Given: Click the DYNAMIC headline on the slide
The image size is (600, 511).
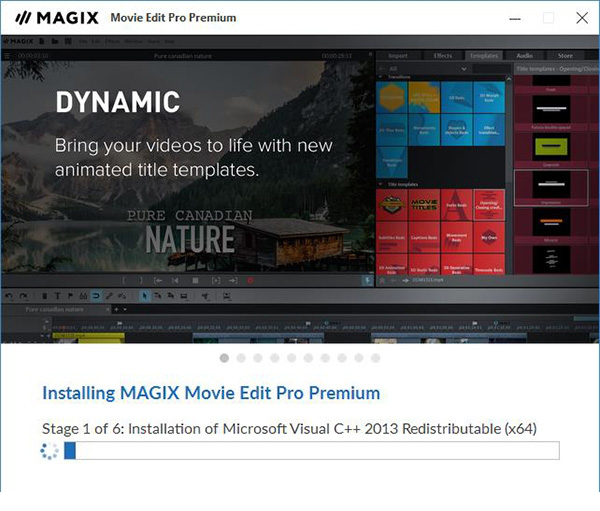Looking at the screenshot, I should pos(118,102).
